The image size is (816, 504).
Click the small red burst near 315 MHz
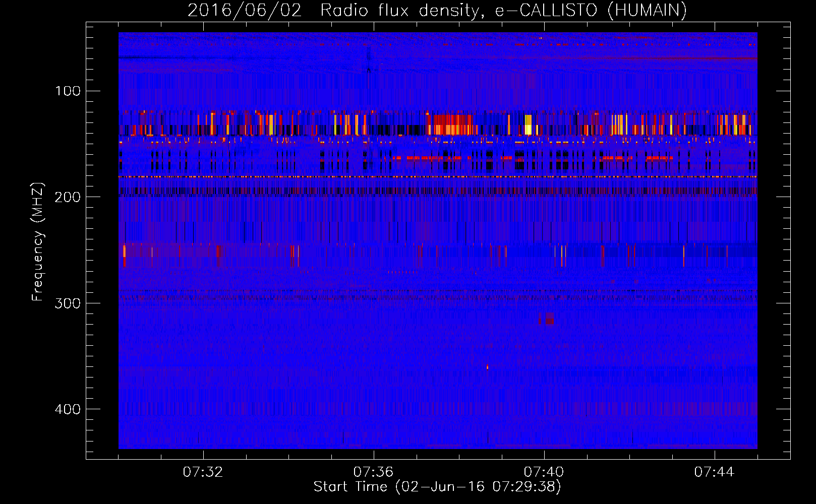click(546, 319)
